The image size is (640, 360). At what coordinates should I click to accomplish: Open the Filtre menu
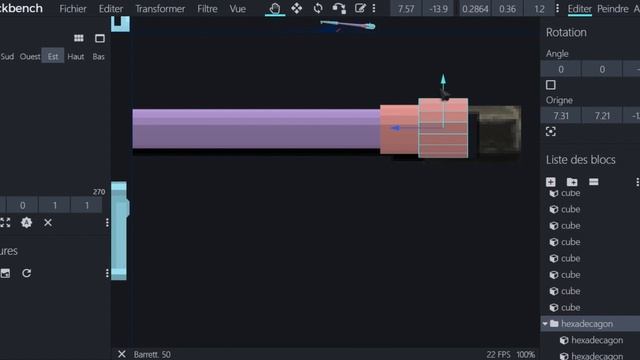(207, 9)
